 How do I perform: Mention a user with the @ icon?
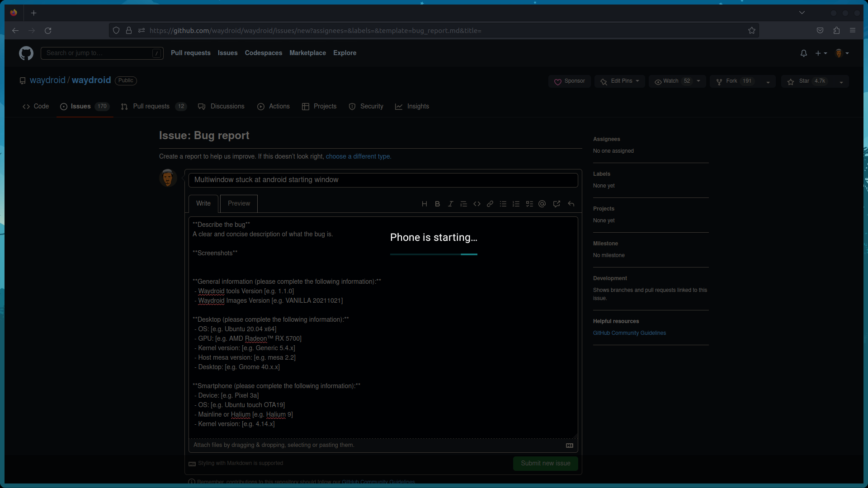coord(542,204)
